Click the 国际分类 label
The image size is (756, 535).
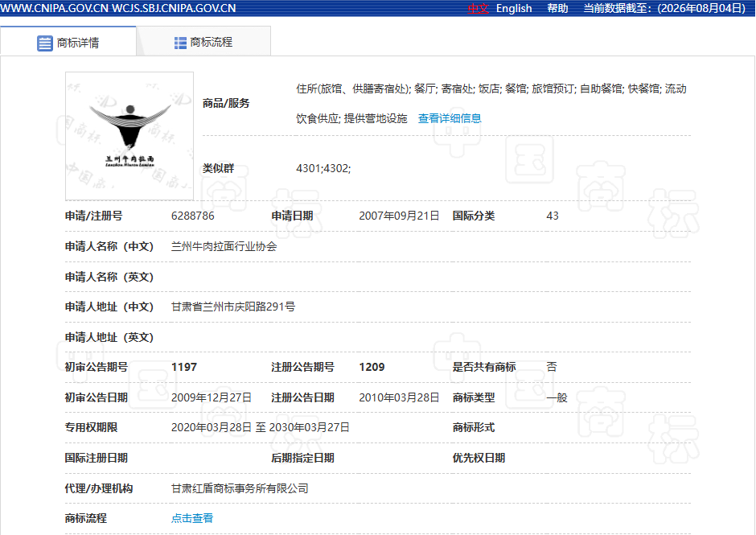pos(474,216)
